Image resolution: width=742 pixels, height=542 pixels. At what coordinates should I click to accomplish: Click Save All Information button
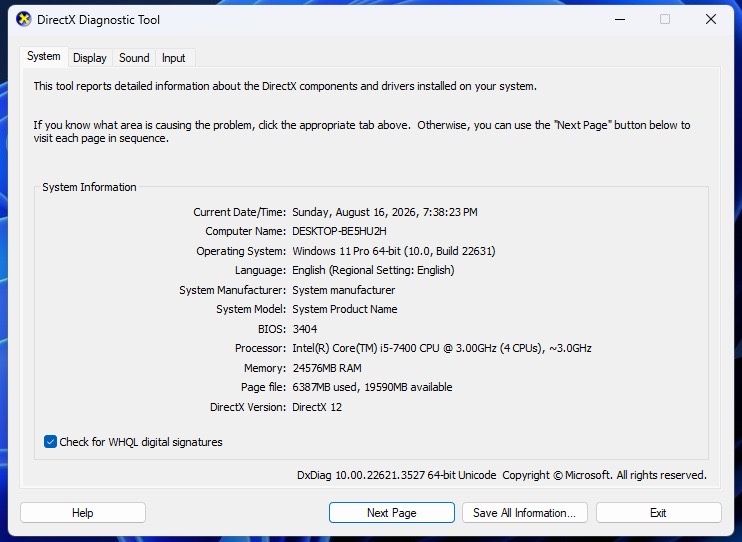pos(524,513)
